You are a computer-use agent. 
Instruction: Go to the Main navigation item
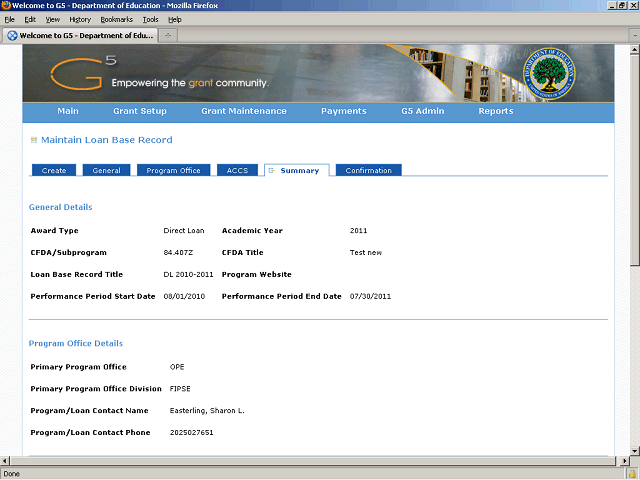tap(68, 111)
